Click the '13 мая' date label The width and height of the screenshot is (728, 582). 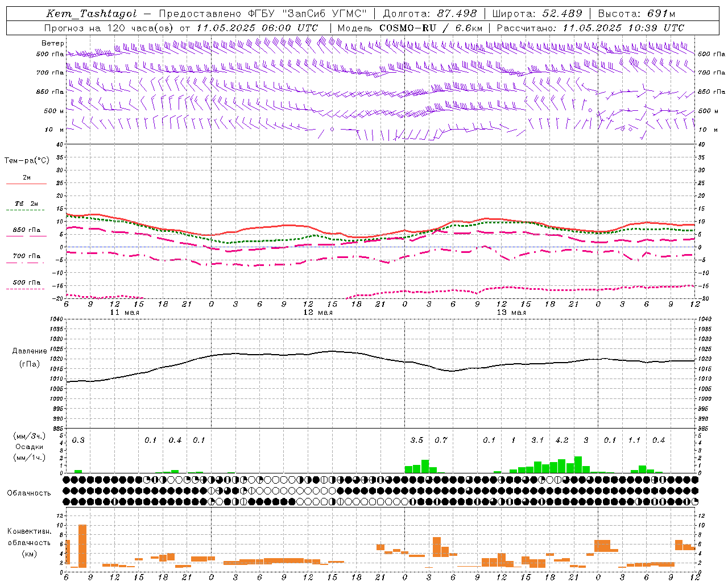click(x=511, y=313)
